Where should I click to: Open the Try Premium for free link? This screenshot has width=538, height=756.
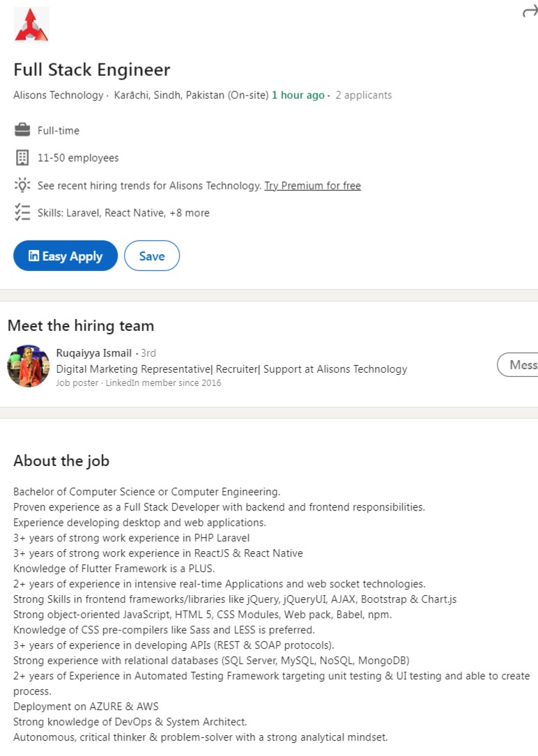312,185
